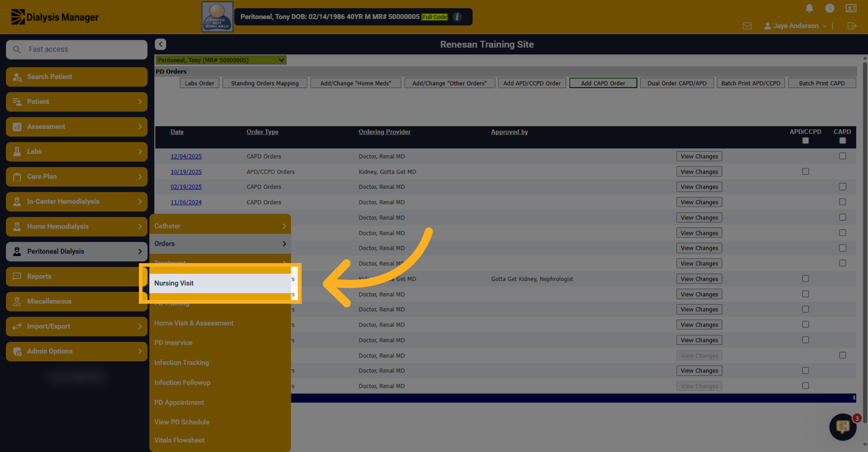Expand the Catheter submenu
The width and height of the screenshot is (868, 452).
click(220, 226)
